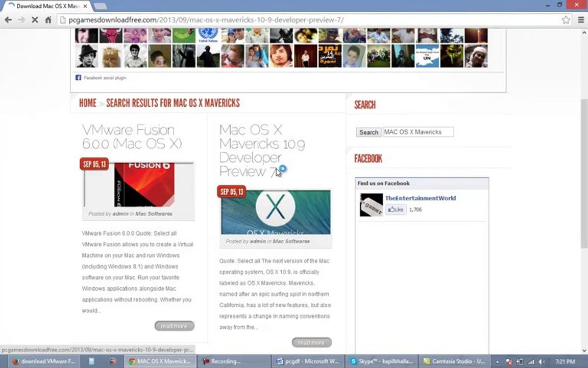Open Skype taskbar window
The width and height of the screenshot is (588, 368).
[x=381, y=362]
